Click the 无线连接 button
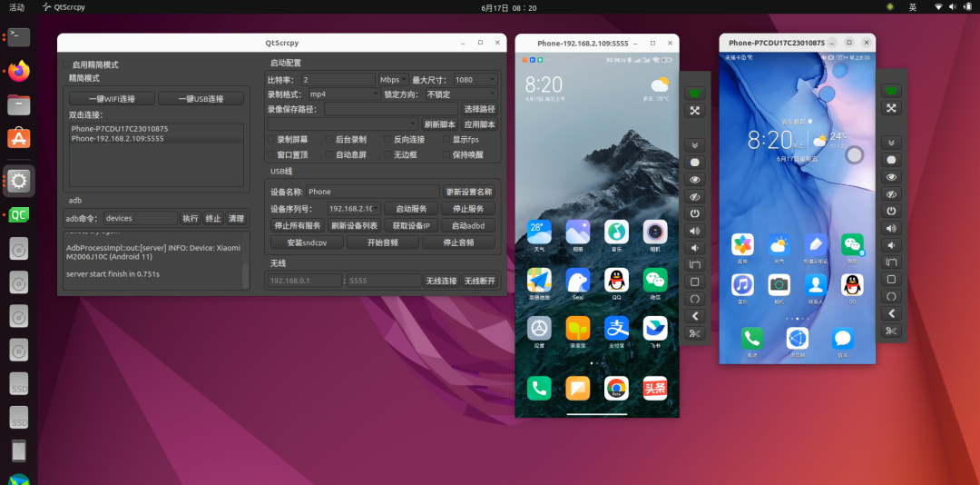The height and width of the screenshot is (485, 980). pyautogui.click(x=441, y=281)
